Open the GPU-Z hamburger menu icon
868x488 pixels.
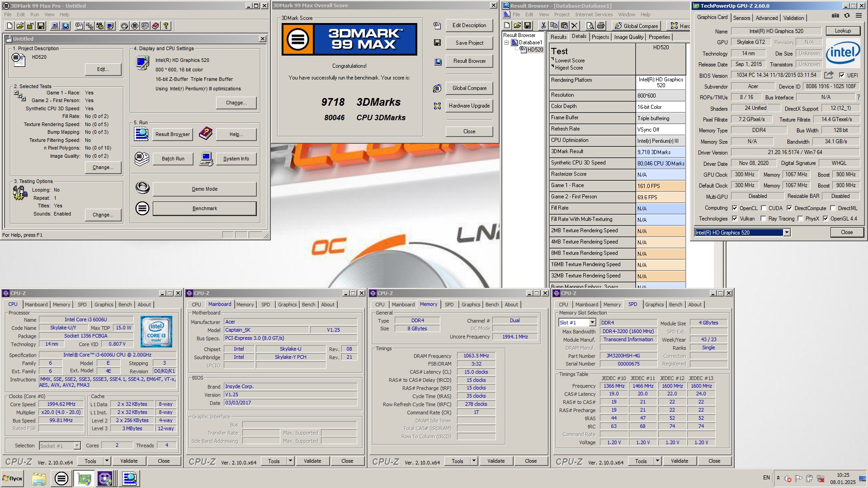click(858, 15)
